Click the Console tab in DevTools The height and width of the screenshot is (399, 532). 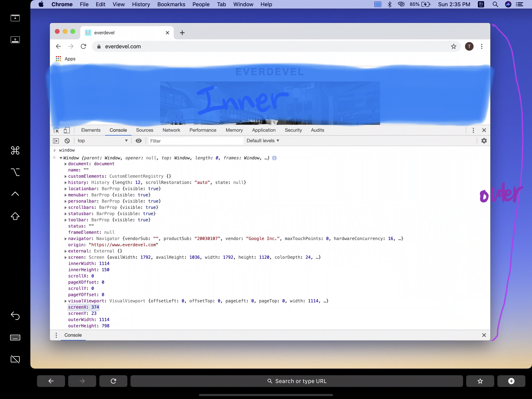[118, 130]
